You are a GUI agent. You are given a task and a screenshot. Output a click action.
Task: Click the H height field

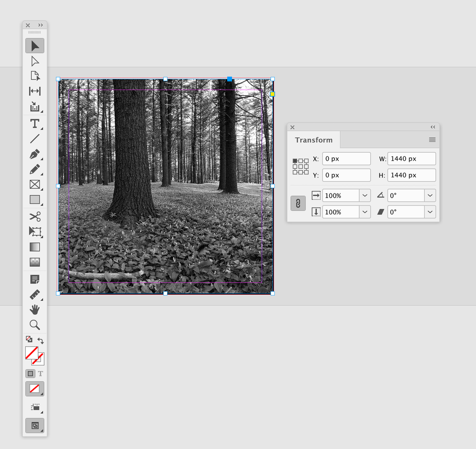(x=412, y=175)
